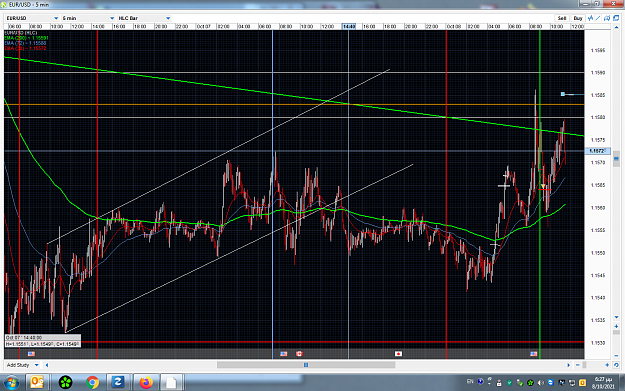Click the yellow trade position arrow marker
625x391 pixels.
click(543, 187)
